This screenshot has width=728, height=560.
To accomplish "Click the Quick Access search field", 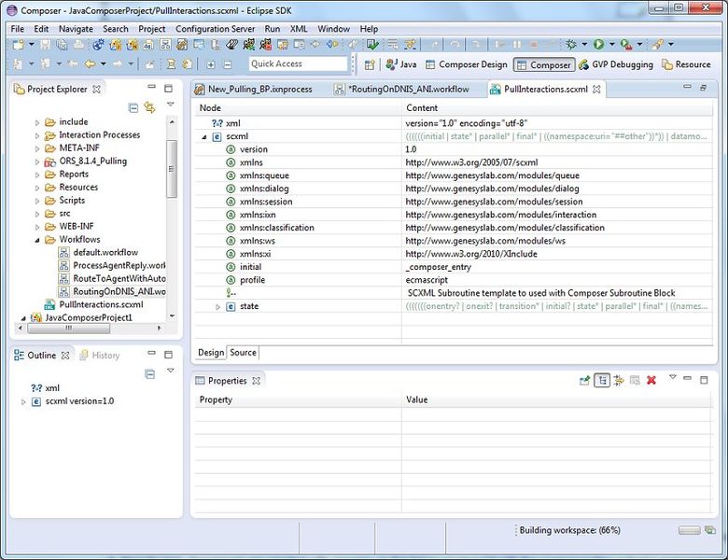I will [298, 64].
